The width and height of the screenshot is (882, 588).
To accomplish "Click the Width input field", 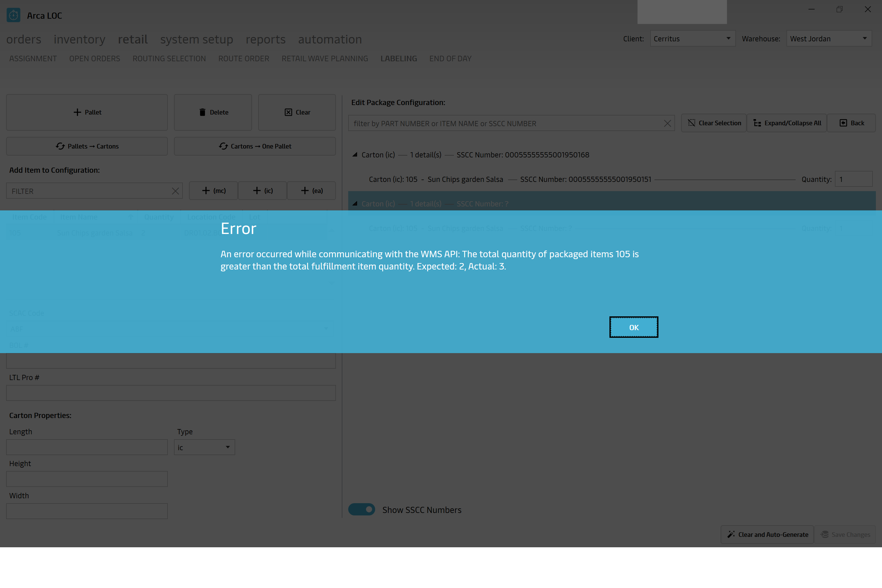I will (87, 511).
